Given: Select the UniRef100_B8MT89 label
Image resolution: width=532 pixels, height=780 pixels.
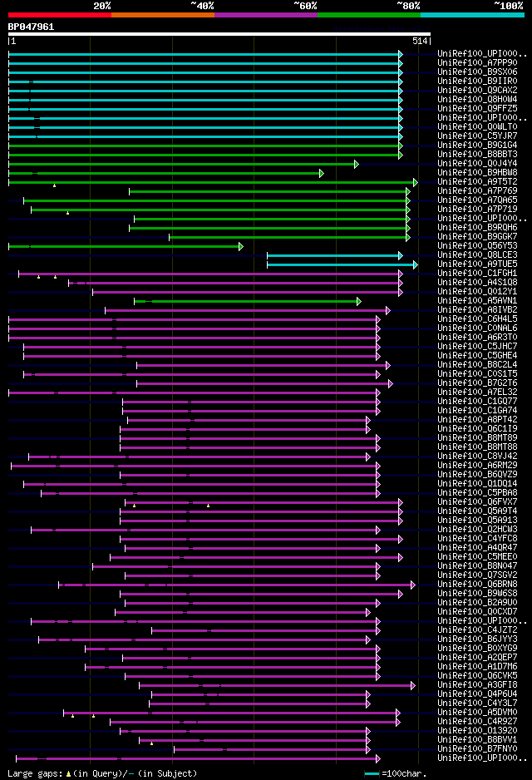Looking at the screenshot, I should coord(477,437).
